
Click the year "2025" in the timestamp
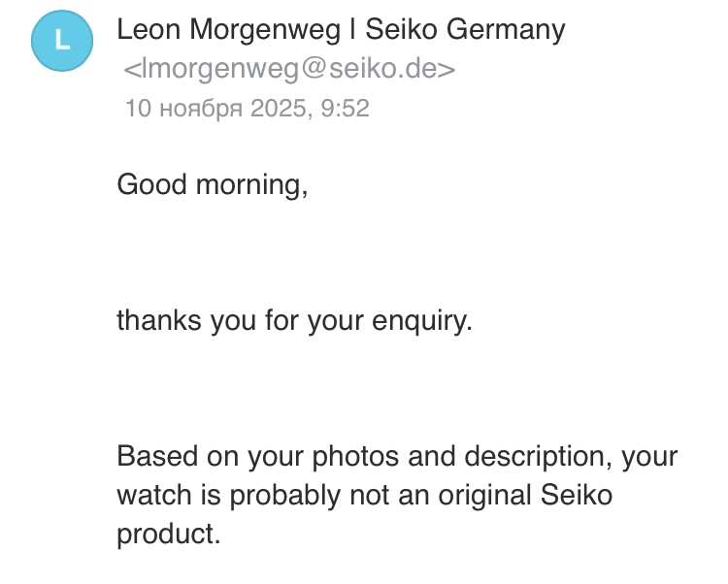point(278,108)
